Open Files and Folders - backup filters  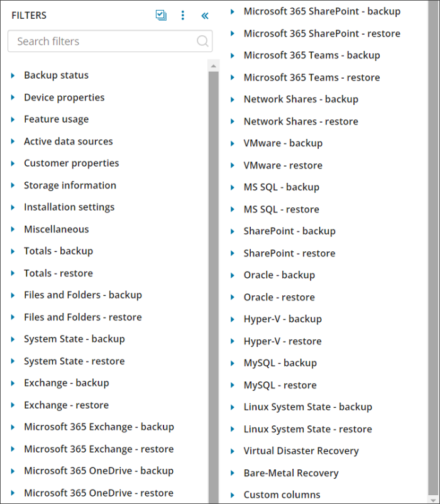[82, 295]
